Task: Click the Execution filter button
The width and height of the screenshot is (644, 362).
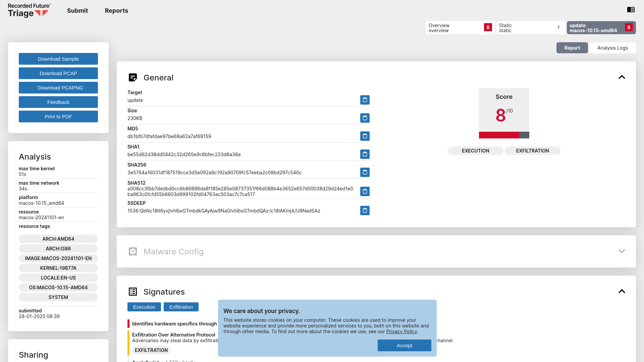Action: point(144,307)
